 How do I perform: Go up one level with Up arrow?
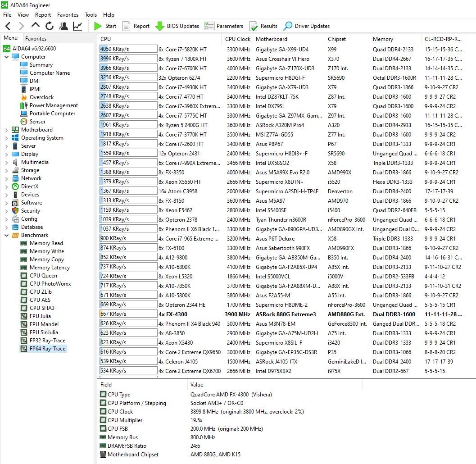pyautogui.click(x=35, y=26)
